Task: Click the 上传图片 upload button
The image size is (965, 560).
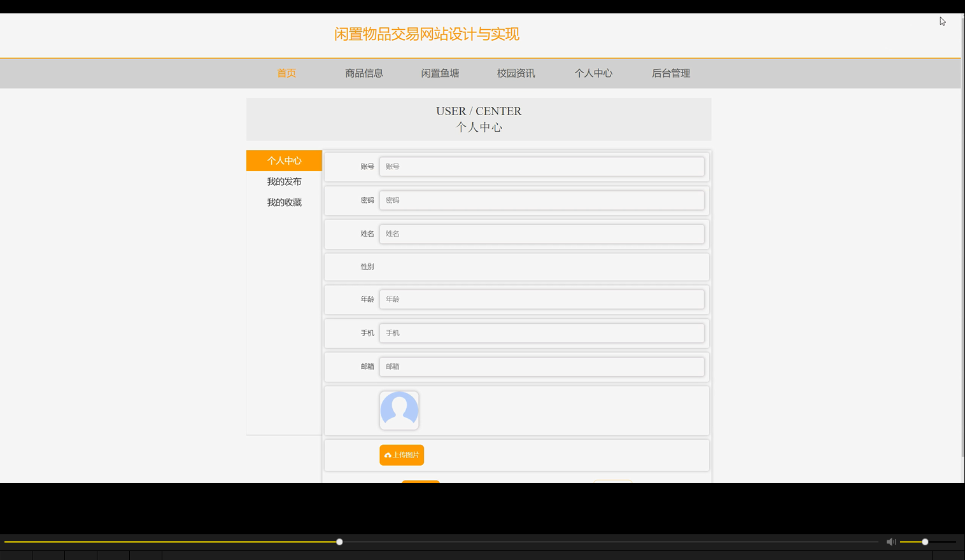Action: pos(402,455)
